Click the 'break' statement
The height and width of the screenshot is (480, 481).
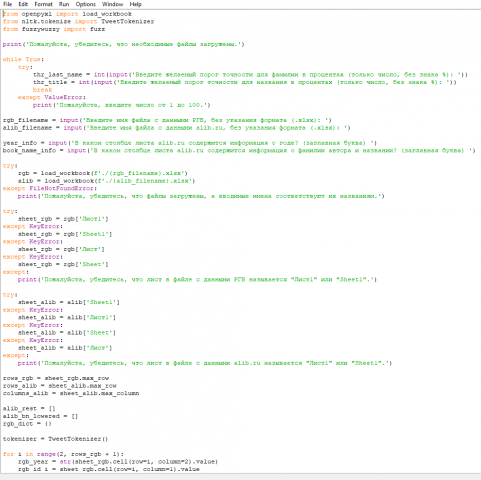pyautogui.click(x=42, y=90)
